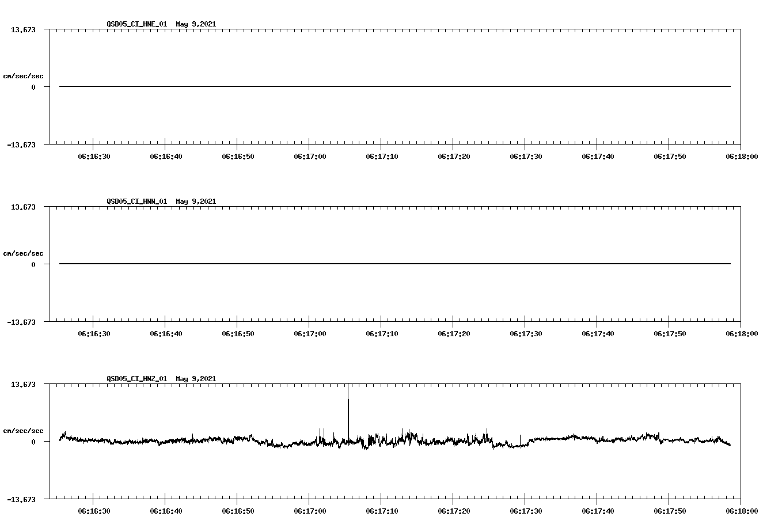Click the cm/sec/sec label of the middle plot
Image resolution: width=782 pixels, height=532 pixels.
click(22, 253)
